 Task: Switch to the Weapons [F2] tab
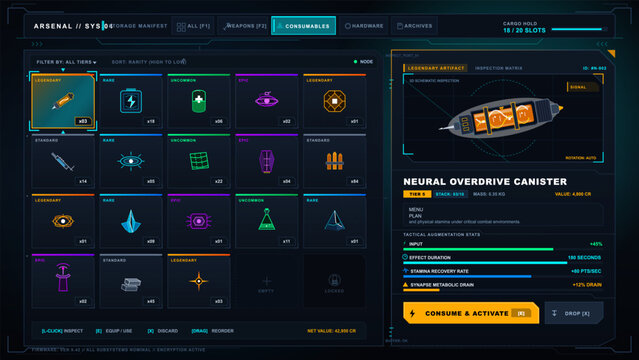[244, 26]
